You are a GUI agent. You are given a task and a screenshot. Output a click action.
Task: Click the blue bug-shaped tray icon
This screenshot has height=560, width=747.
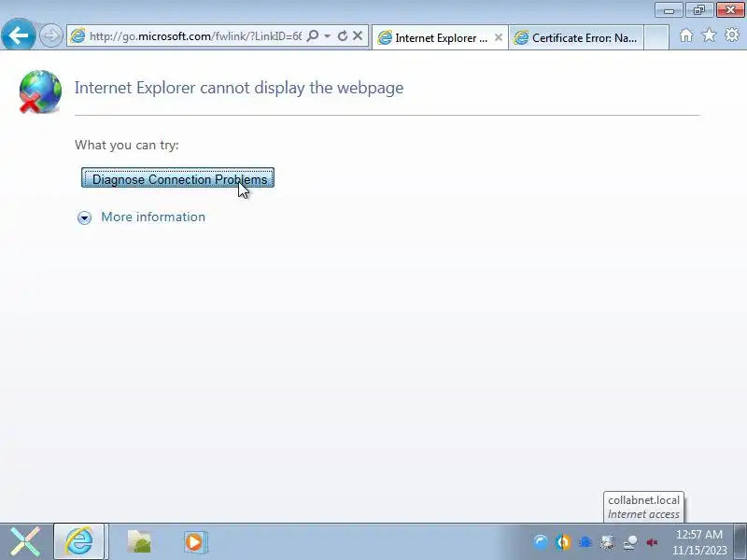tap(585, 542)
